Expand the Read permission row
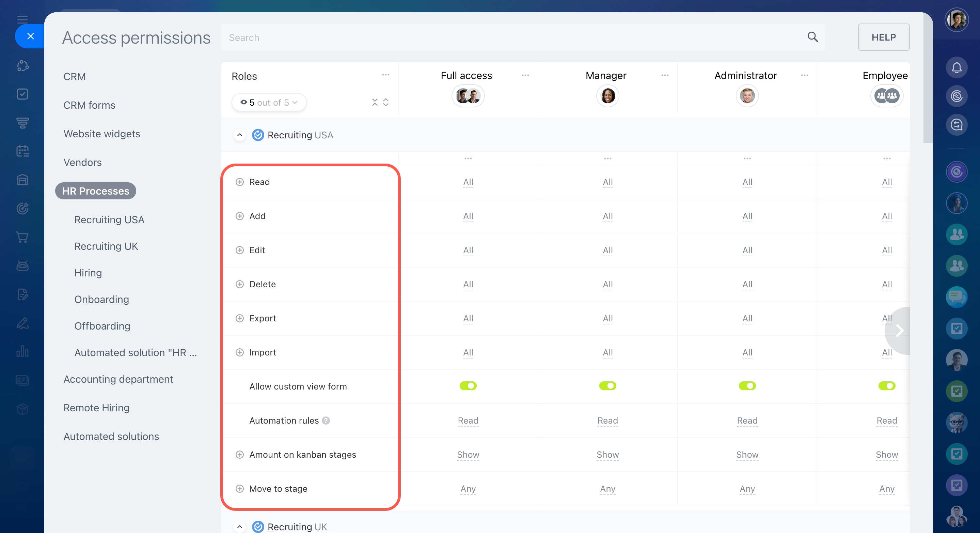Viewport: 980px width, 533px height. 239,182
